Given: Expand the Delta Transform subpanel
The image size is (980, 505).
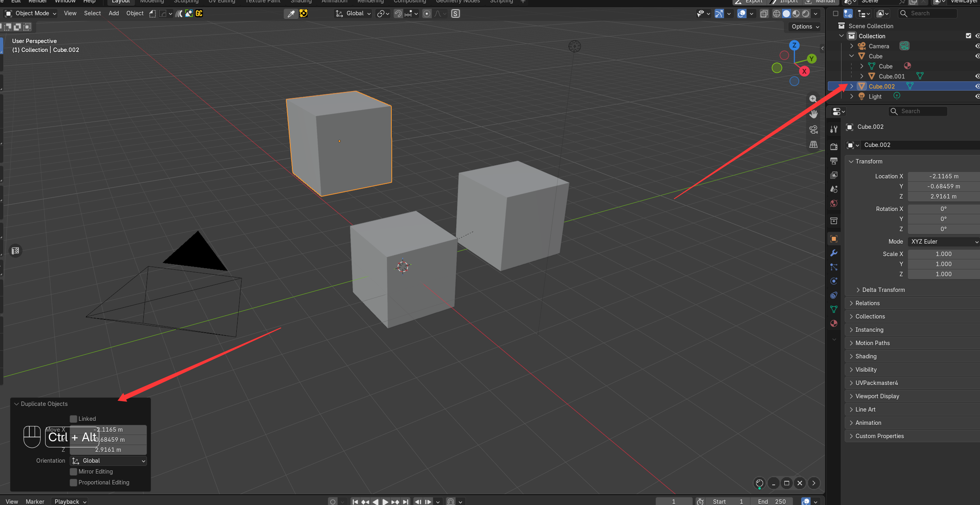Looking at the screenshot, I should tap(883, 290).
